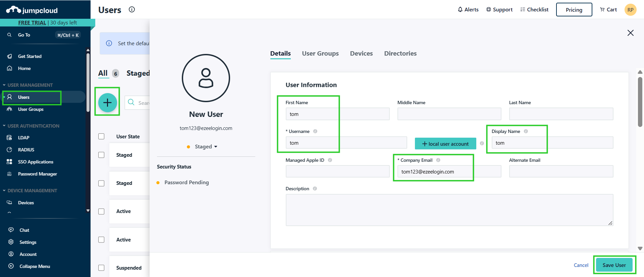Close the New User panel
This screenshot has height=277, width=644.
pos(631,33)
